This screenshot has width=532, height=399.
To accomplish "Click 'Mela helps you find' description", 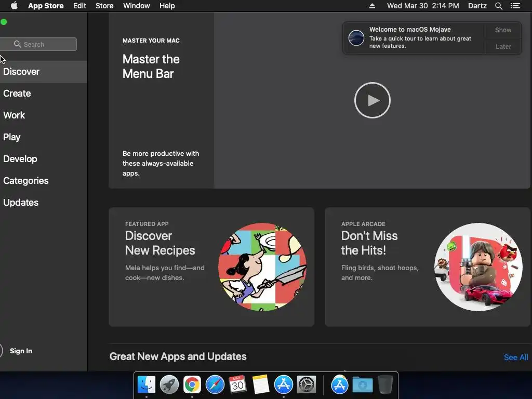I will click(x=165, y=272).
